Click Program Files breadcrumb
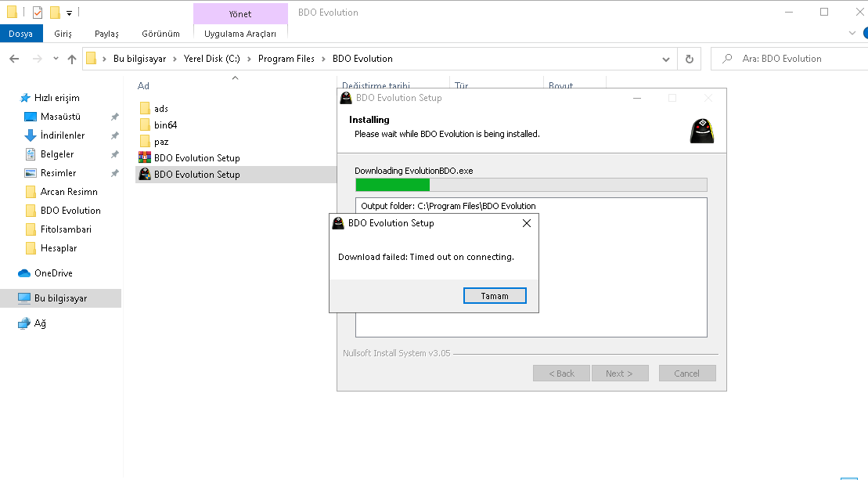The height and width of the screenshot is (480, 868). 286,59
